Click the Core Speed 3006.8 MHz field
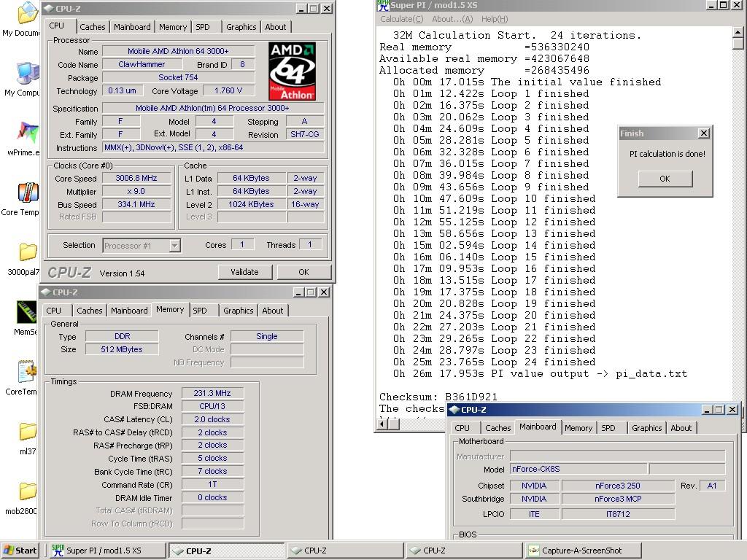Viewport: 747px width, 560px height. click(x=136, y=178)
